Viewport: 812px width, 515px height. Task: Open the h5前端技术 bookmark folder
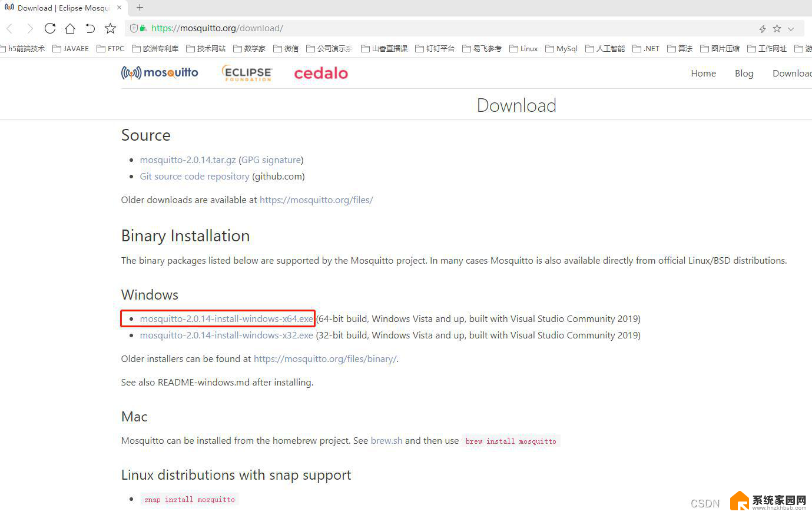(x=22, y=48)
